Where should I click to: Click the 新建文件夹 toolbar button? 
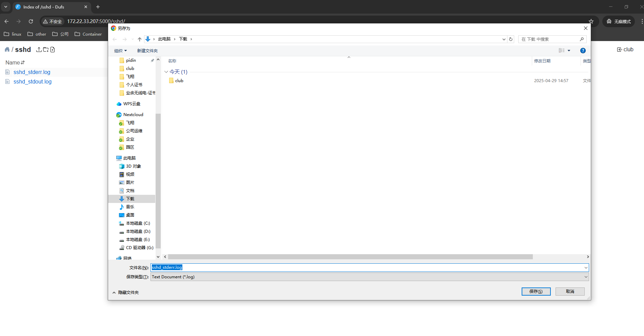point(147,51)
